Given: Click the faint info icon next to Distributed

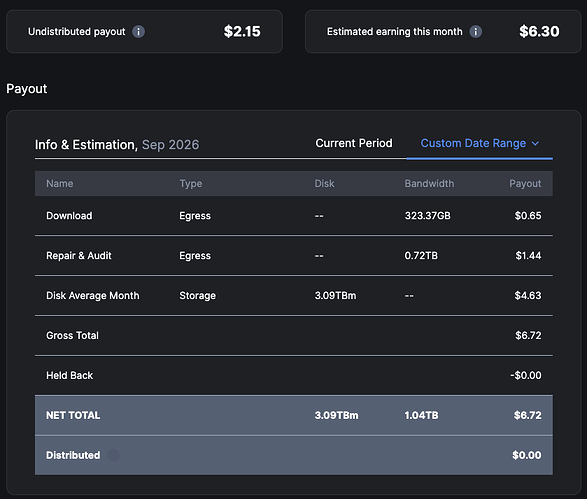Looking at the screenshot, I should pos(113,455).
